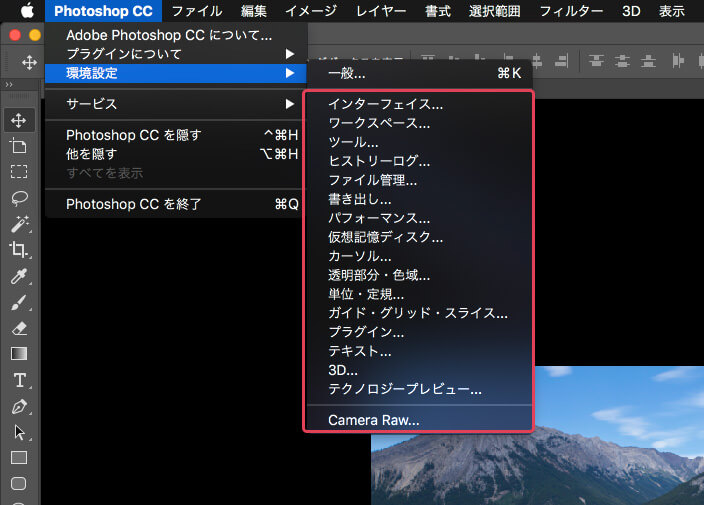The image size is (704, 505).
Task: Open the 編集 menu
Action: pyautogui.click(x=254, y=11)
